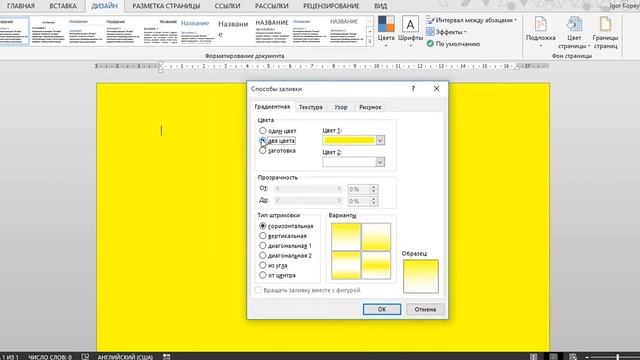Click the До transparency slider
640x360 pixels.
click(x=308, y=200)
